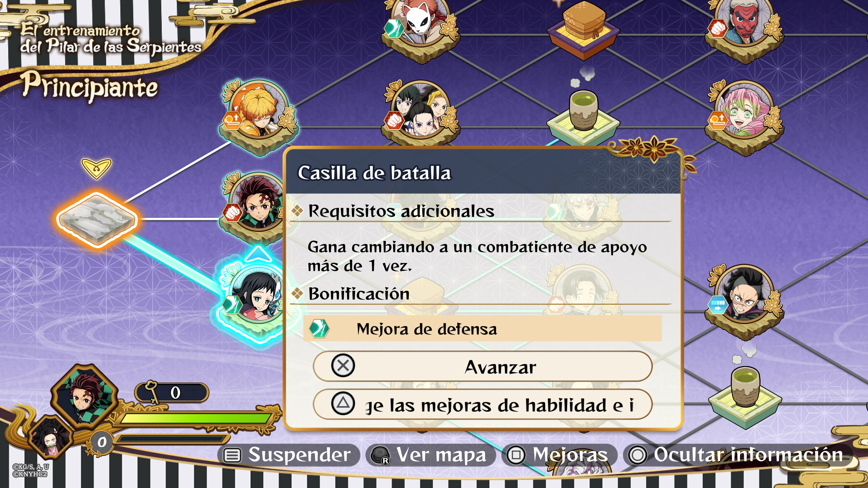Click Avanzar to proceed to battle
868x488 pixels.
[483, 366]
